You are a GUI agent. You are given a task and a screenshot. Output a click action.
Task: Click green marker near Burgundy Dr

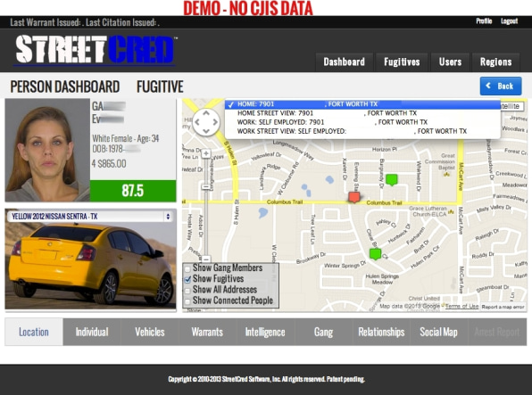392,179
